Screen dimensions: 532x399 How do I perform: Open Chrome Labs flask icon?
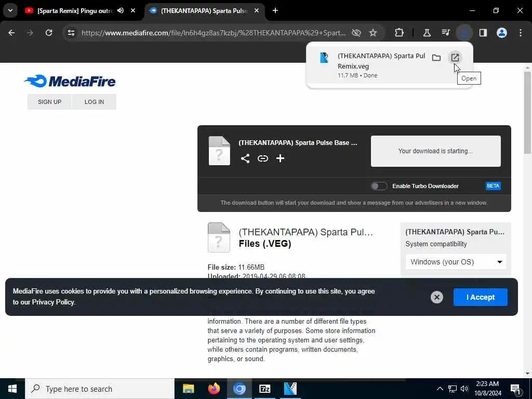(x=427, y=33)
